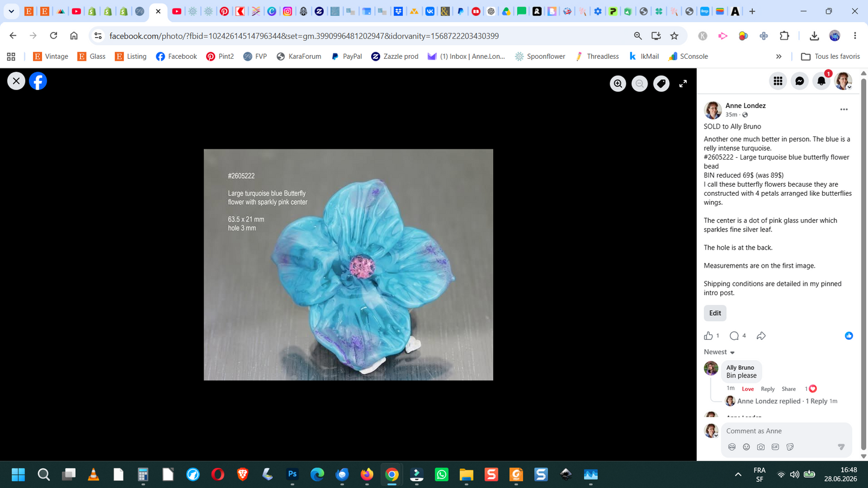Open the PayPal bookmark
Viewport: 868px width, 488px height.
click(x=347, y=56)
